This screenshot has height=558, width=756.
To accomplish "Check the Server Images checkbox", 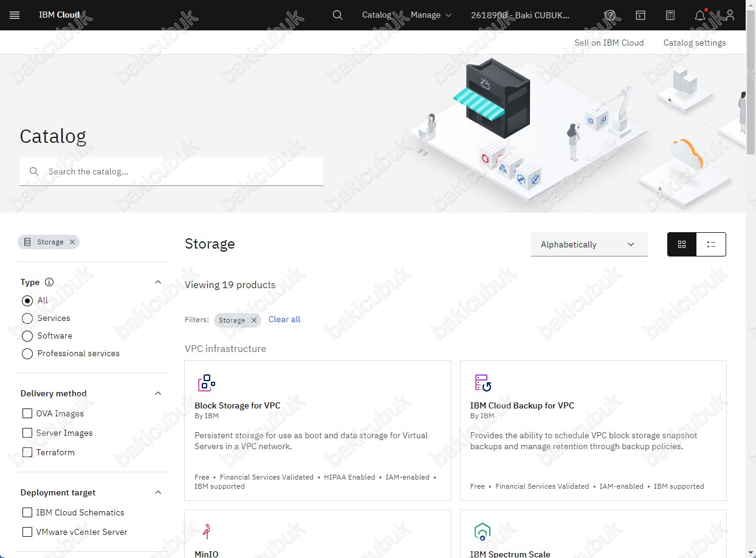I will click(27, 433).
